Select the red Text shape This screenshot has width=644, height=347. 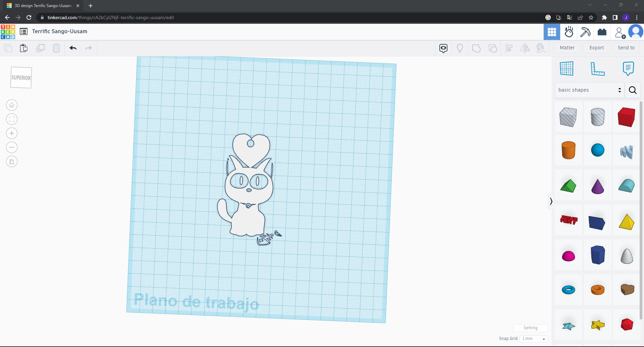point(569,220)
